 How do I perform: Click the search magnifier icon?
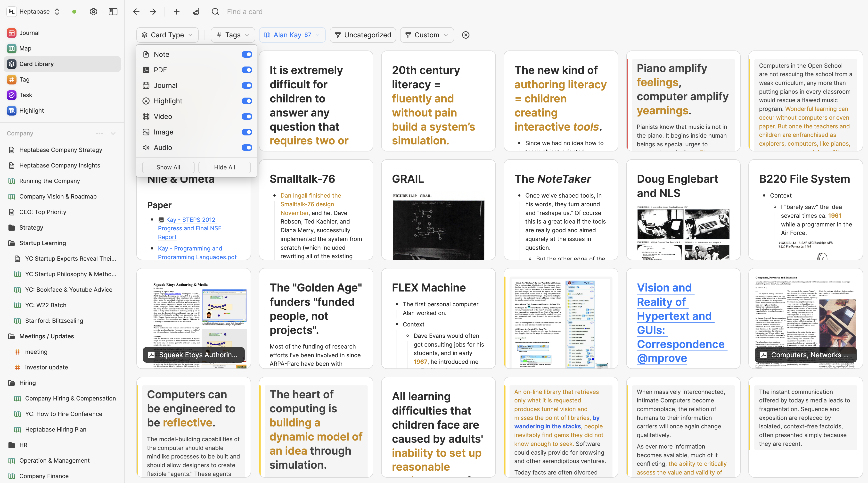pos(215,12)
